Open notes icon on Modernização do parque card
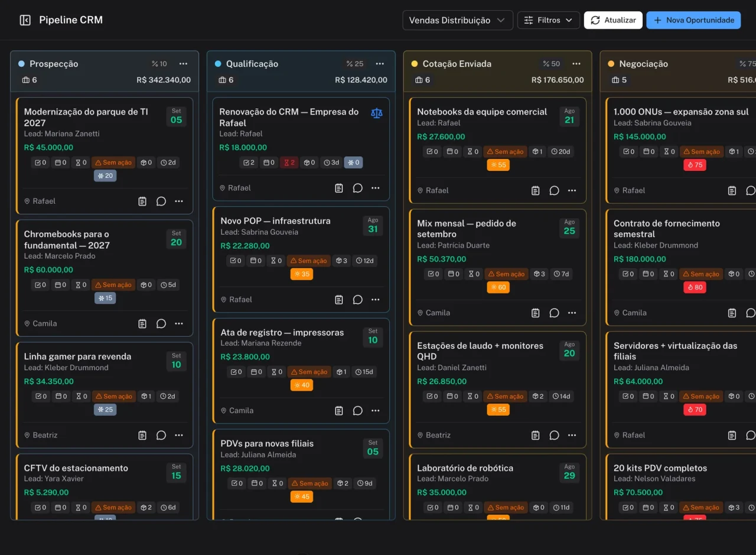 (x=142, y=202)
